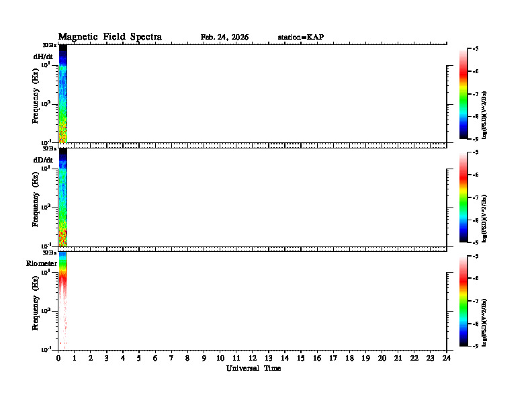Click the -6 tick on Riometer color scale
This screenshot has height=411, width=532.
(476, 279)
